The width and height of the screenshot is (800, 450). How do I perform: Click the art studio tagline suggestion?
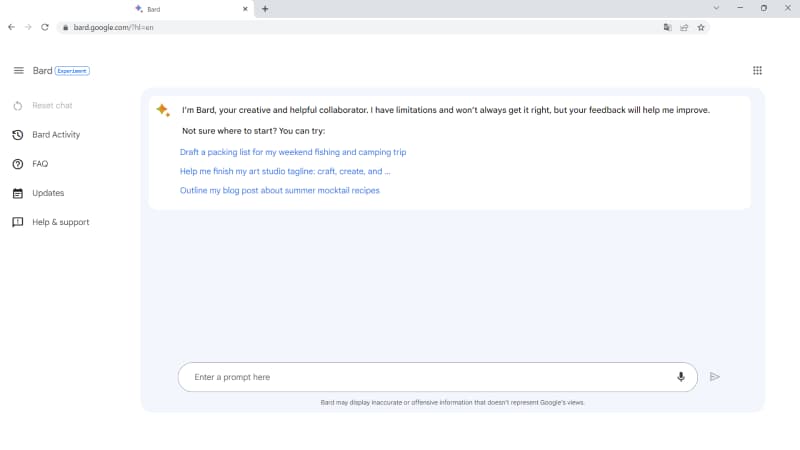(x=285, y=171)
